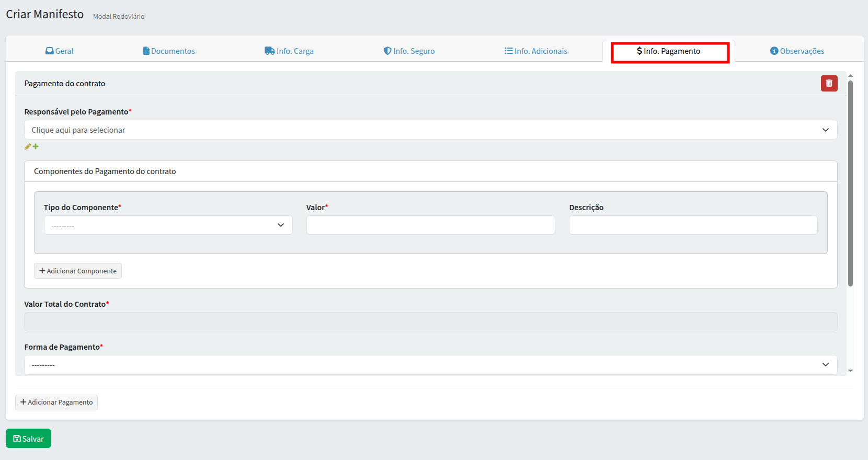Focus the Descrição text field

[x=692, y=225]
